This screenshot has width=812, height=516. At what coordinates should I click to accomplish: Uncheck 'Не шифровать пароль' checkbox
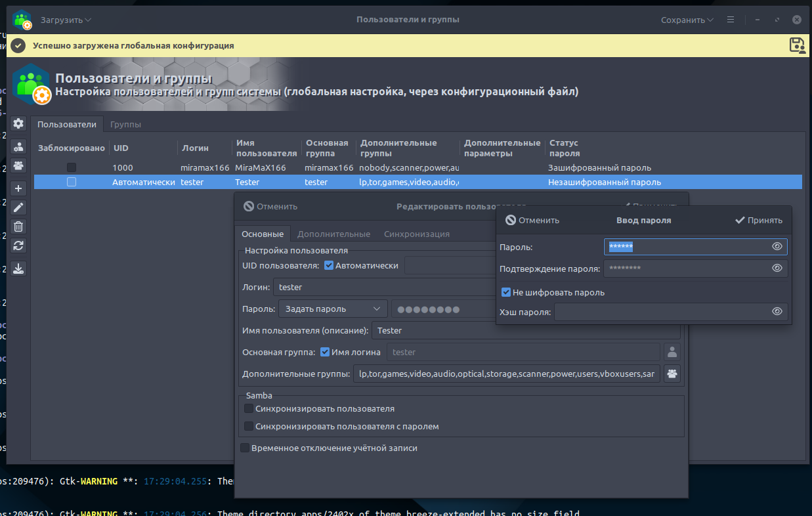[506, 293]
